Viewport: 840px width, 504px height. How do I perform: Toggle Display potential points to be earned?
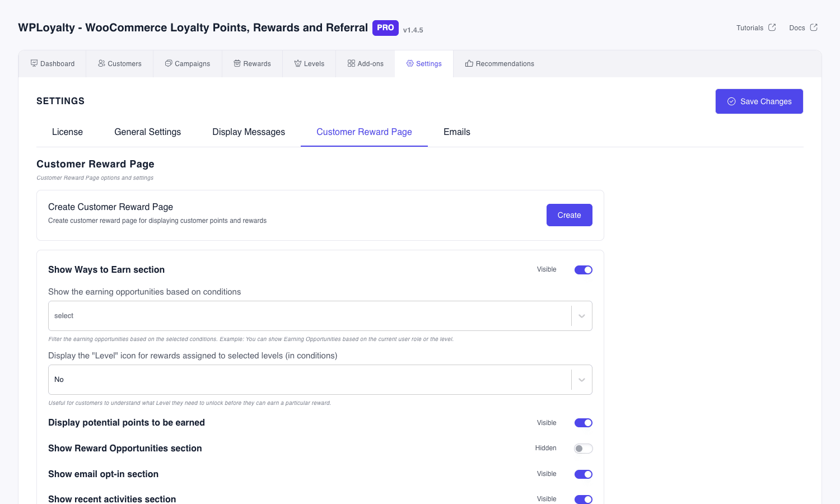pyautogui.click(x=584, y=423)
